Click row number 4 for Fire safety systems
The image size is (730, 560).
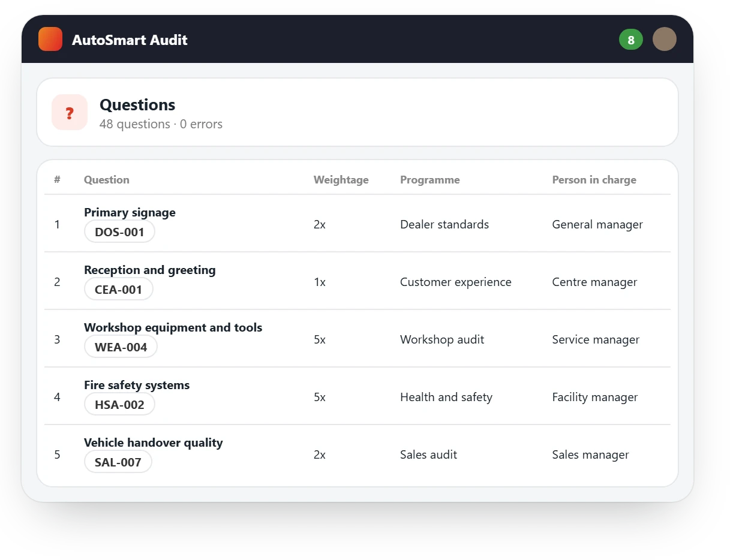(x=57, y=397)
